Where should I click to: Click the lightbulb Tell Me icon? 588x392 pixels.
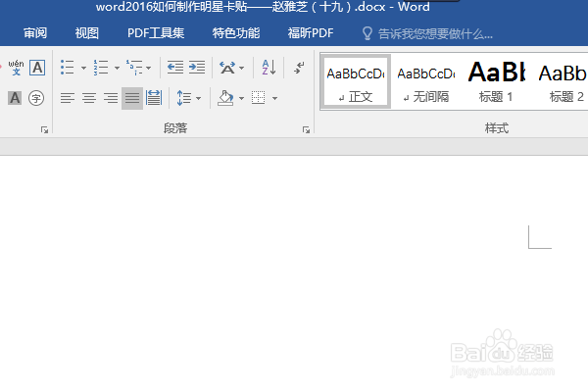tap(367, 33)
